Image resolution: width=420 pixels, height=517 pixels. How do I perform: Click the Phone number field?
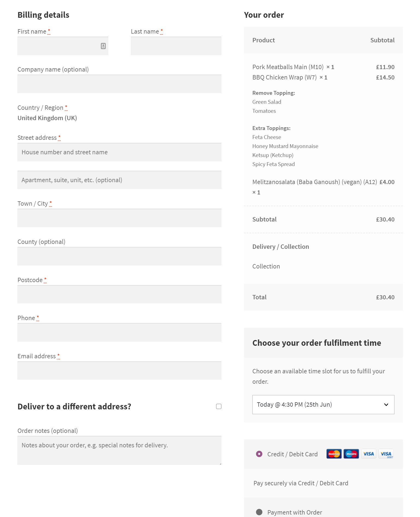[119, 332]
